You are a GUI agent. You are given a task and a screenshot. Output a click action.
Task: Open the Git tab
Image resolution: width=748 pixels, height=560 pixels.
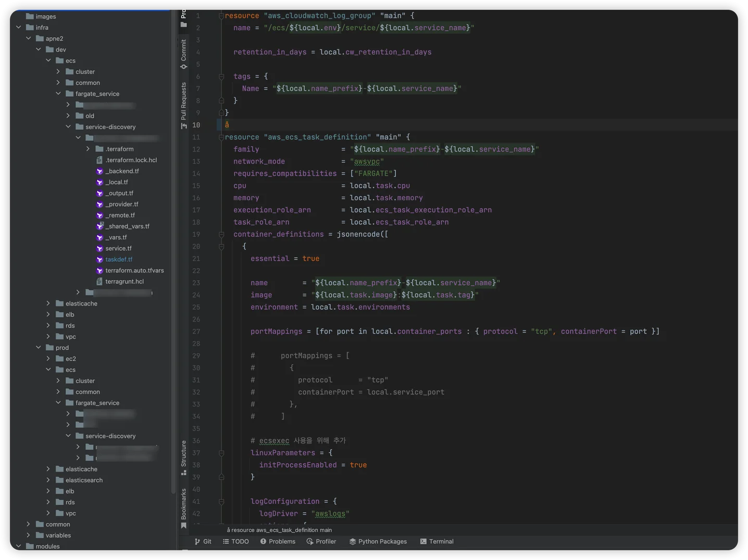pos(203,541)
